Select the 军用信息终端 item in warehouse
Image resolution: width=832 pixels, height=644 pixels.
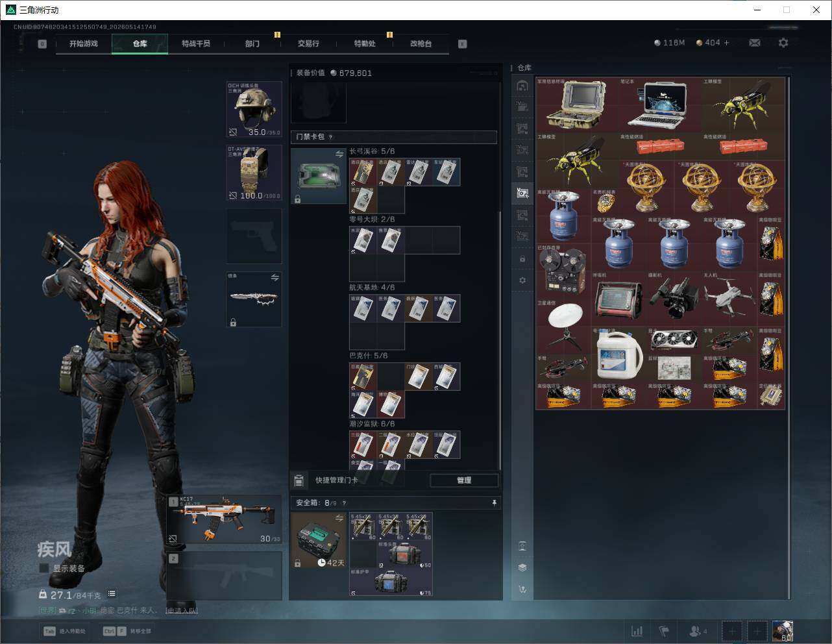tap(577, 105)
